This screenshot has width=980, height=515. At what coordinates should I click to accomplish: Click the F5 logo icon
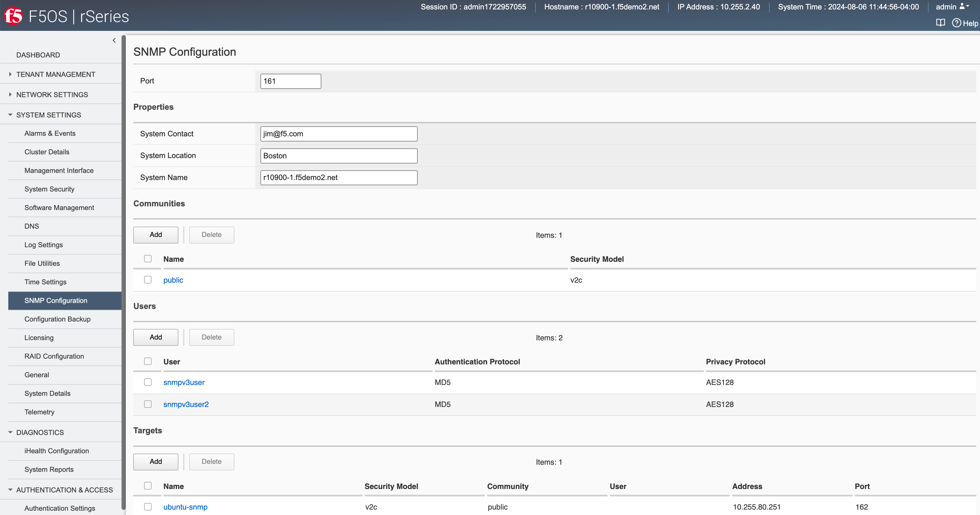[13, 16]
